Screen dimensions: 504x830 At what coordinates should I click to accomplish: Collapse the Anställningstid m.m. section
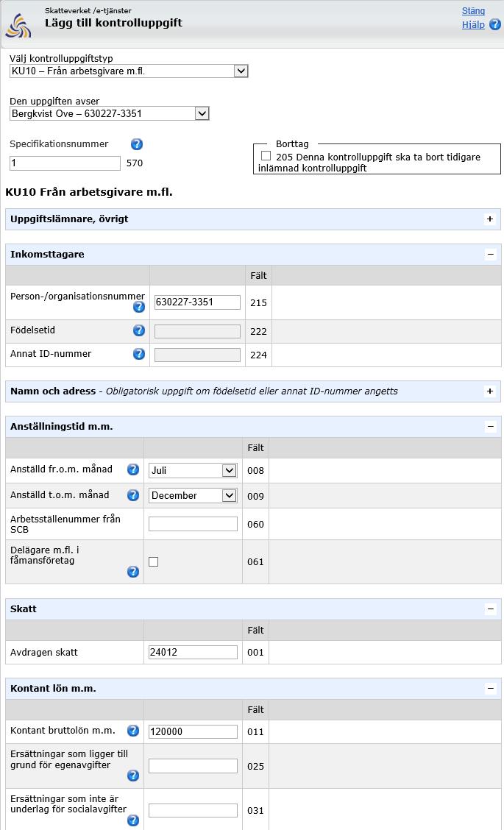490,427
